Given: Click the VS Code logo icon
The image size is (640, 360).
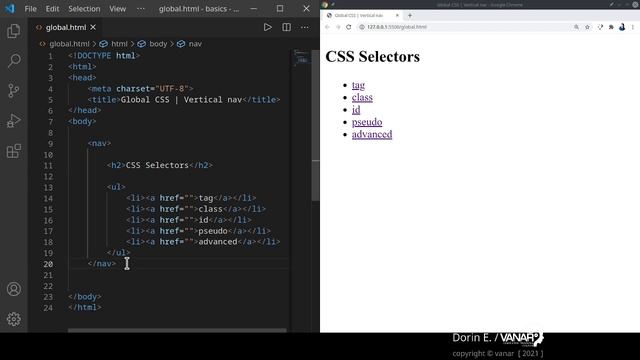Looking at the screenshot, I should 10,9.
